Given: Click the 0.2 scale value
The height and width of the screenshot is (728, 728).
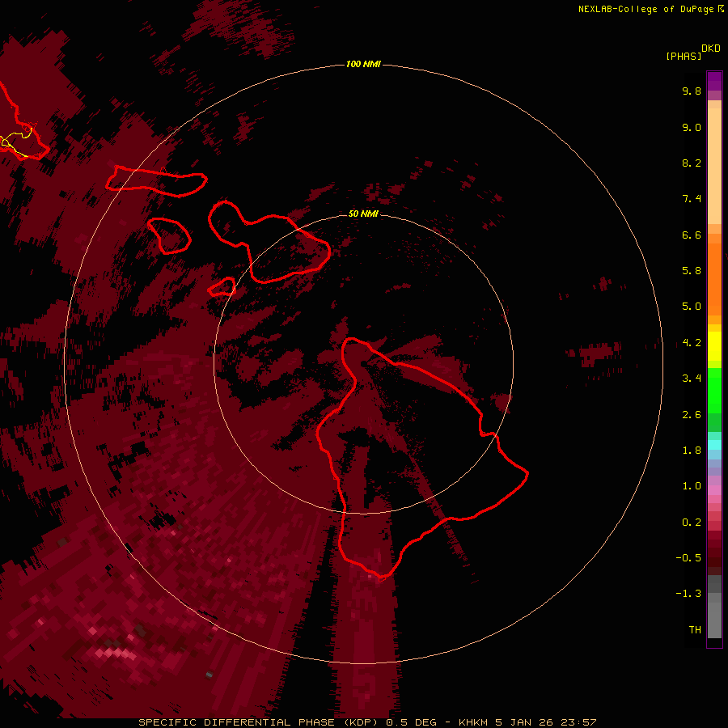Looking at the screenshot, I should (x=692, y=523).
